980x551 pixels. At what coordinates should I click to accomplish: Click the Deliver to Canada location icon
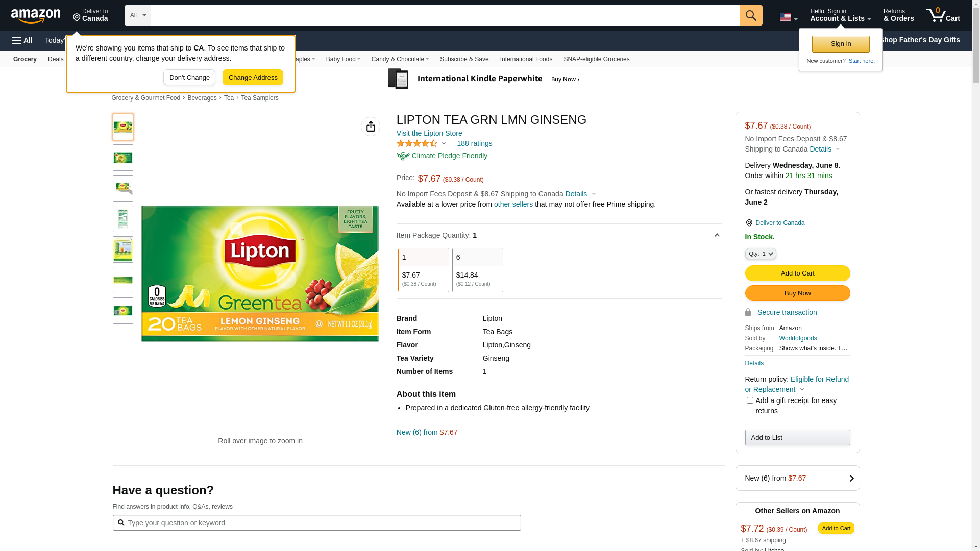(749, 223)
